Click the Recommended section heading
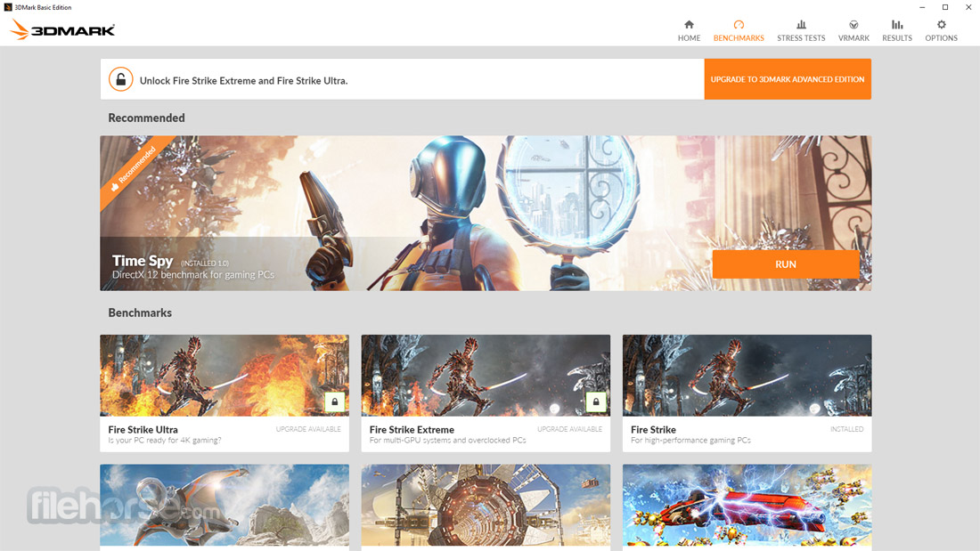Viewport: 980px width, 551px height. (146, 118)
